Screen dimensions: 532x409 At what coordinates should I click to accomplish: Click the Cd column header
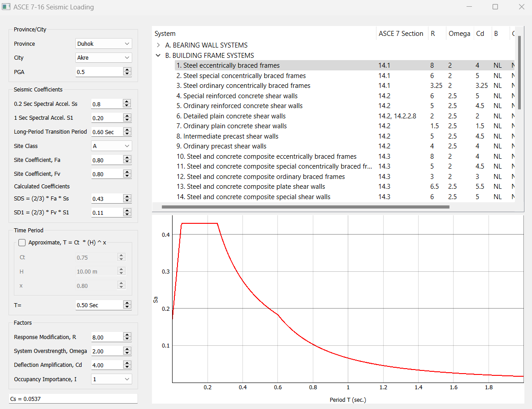coord(482,34)
